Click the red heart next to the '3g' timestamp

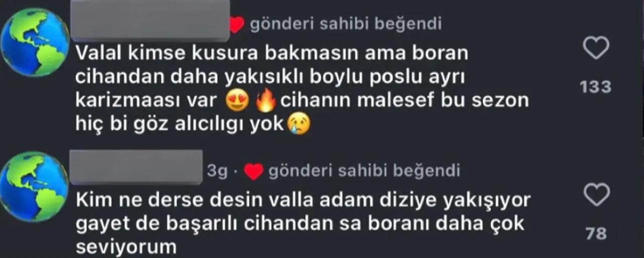(254, 172)
